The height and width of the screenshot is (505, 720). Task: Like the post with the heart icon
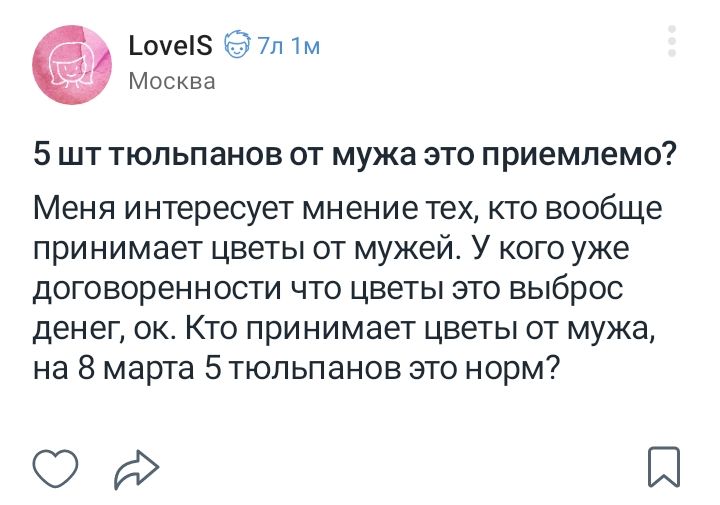click(x=55, y=468)
